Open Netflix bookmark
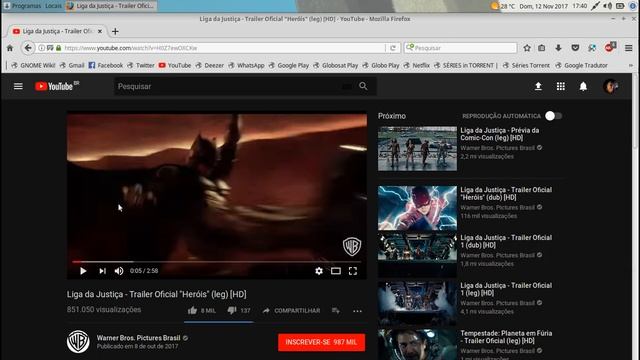 pos(416,65)
